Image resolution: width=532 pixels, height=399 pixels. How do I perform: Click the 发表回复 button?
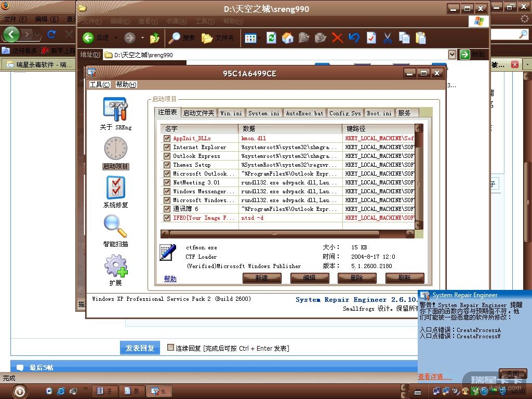(x=140, y=348)
